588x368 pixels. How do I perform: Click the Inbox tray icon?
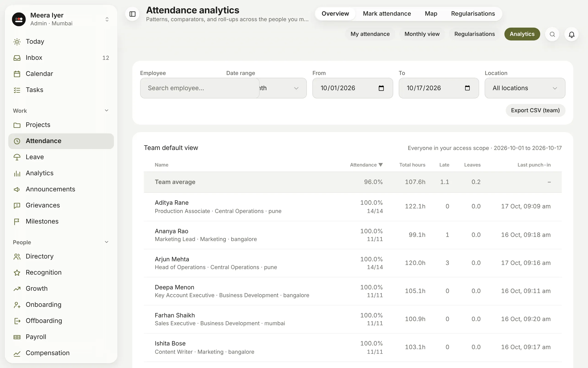[x=17, y=58]
